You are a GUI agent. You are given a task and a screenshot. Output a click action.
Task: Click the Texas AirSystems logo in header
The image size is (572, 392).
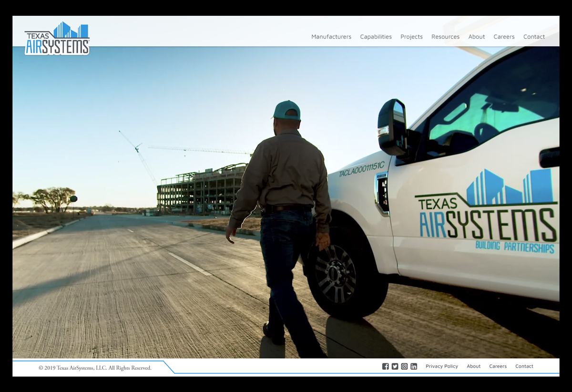[57, 38]
